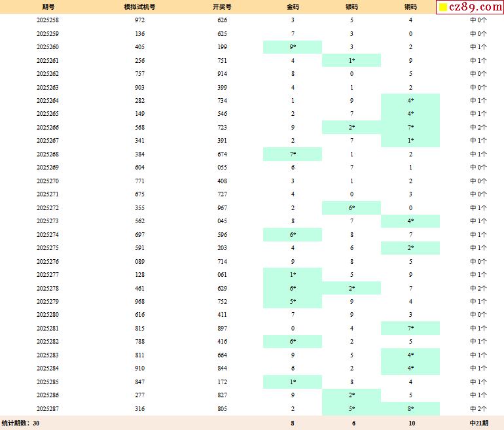Click the 统计期数: 30 summary label

pos(21,423)
